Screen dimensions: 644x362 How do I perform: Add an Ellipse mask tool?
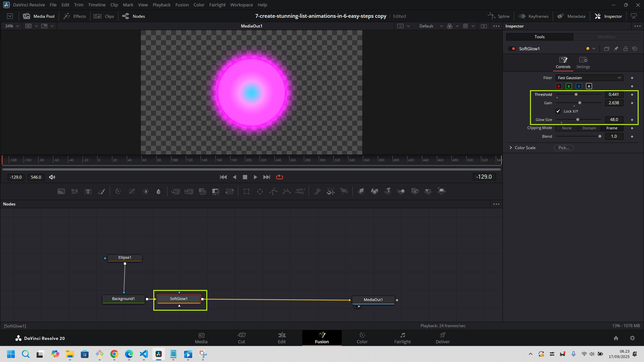260,191
